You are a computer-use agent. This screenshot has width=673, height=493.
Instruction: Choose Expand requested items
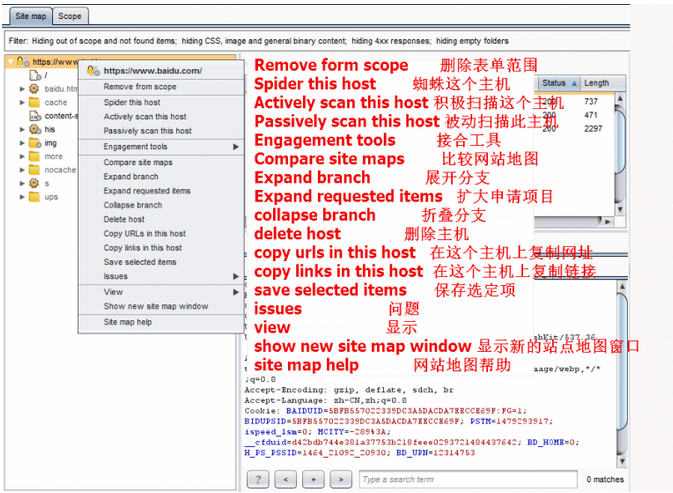[161, 191]
